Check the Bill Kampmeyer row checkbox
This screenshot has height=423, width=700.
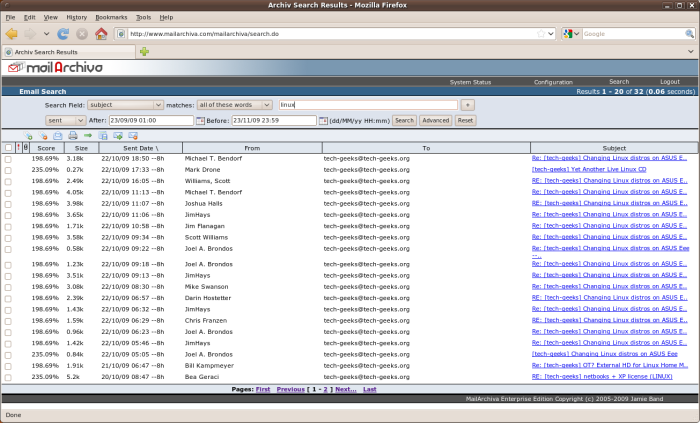[x=8, y=366]
